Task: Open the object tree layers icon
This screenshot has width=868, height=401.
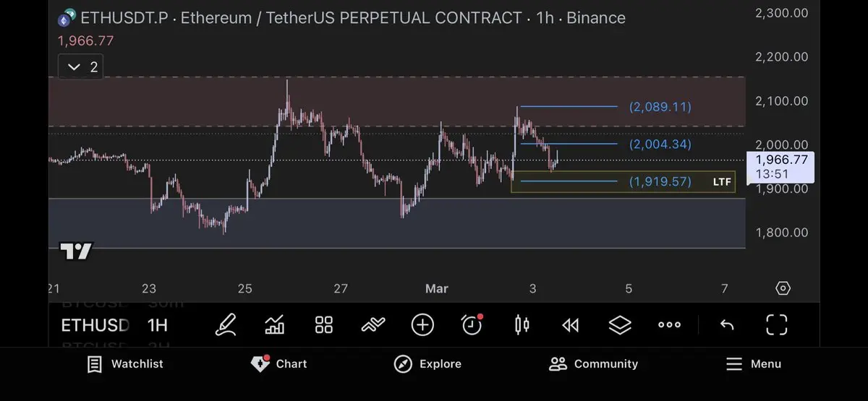Action: click(x=620, y=325)
